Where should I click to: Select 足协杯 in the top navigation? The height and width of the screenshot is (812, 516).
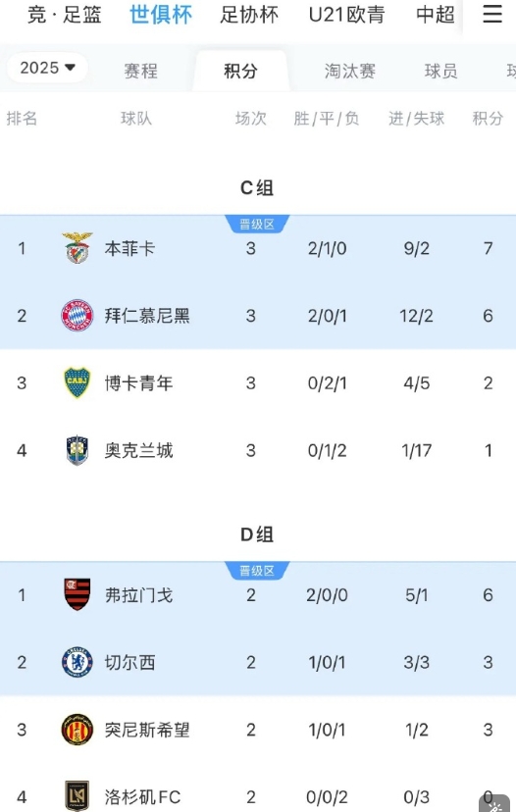point(249,15)
